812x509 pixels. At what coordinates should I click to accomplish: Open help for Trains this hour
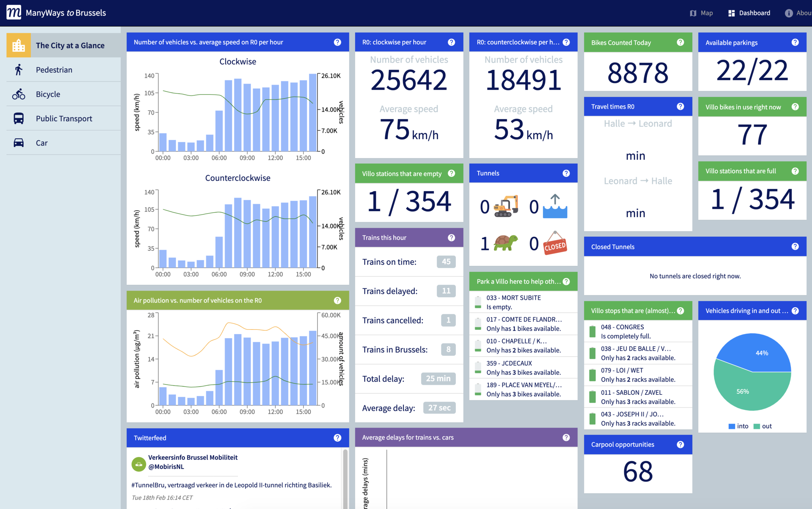tap(451, 238)
